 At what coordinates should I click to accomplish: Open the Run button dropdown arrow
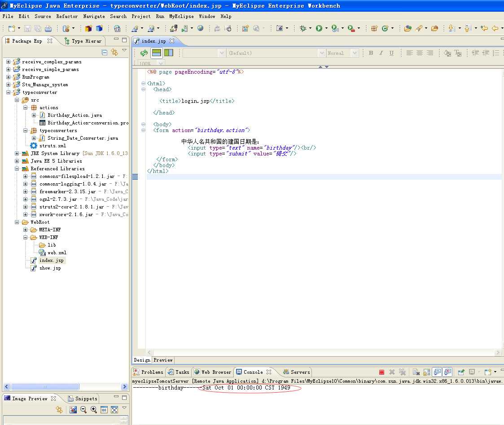326,28
